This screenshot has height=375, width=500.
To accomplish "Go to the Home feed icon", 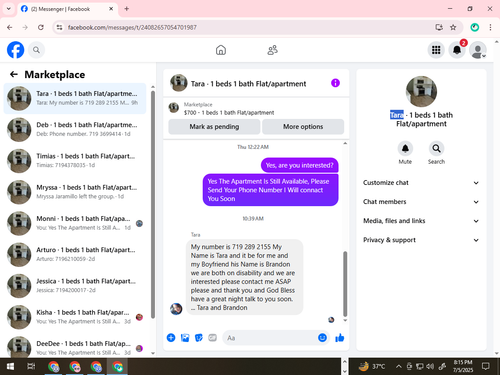I will (221, 50).
